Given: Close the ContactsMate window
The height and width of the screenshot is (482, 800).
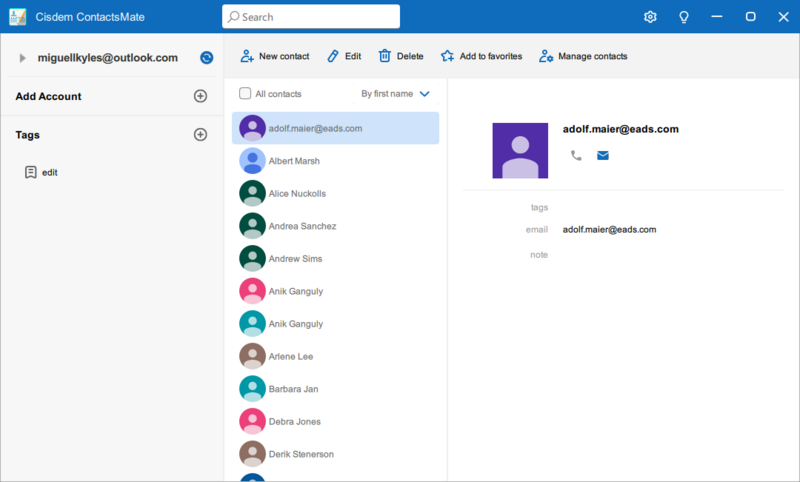Looking at the screenshot, I should [x=784, y=17].
